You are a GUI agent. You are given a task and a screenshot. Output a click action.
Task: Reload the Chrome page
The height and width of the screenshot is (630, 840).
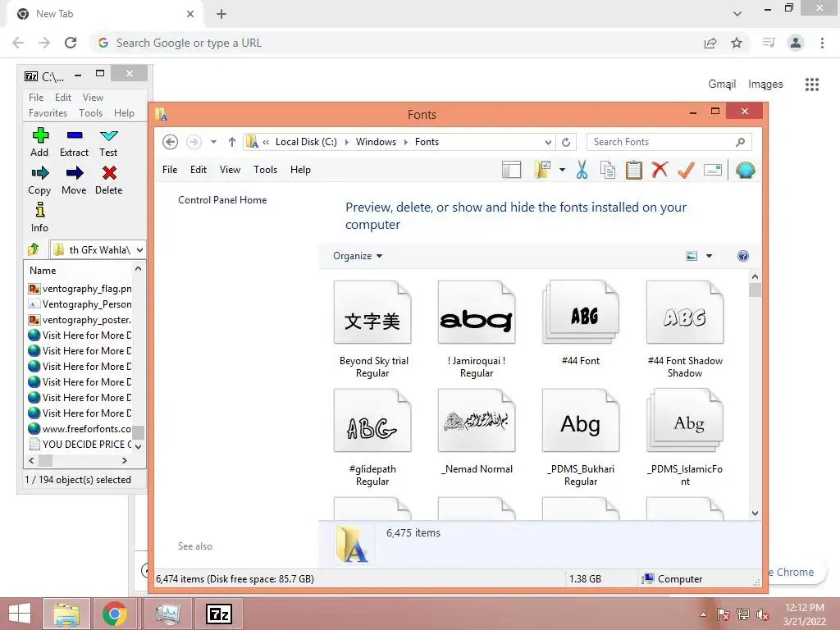[x=71, y=43]
